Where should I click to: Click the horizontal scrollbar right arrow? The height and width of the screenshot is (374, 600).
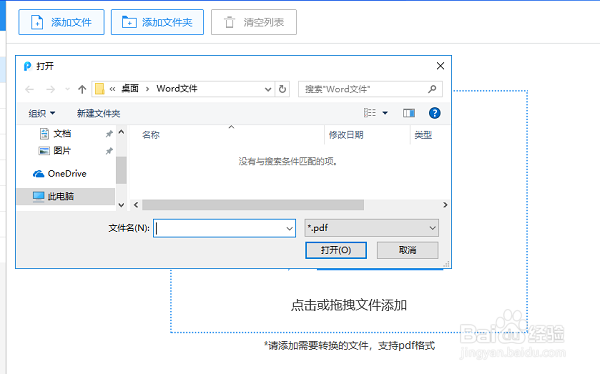pyautogui.click(x=445, y=205)
